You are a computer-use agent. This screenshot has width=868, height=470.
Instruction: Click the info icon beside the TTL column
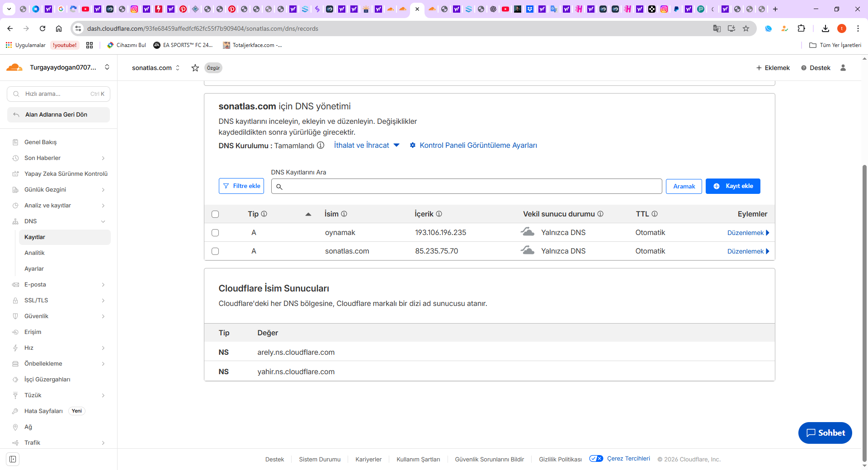click(x=655, y=214)
